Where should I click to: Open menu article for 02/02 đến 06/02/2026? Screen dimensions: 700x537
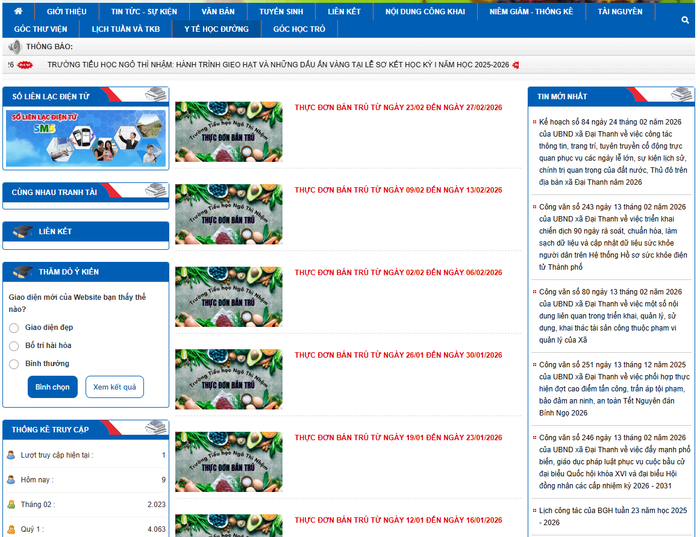pyautogui.click(x=398, y=273)
